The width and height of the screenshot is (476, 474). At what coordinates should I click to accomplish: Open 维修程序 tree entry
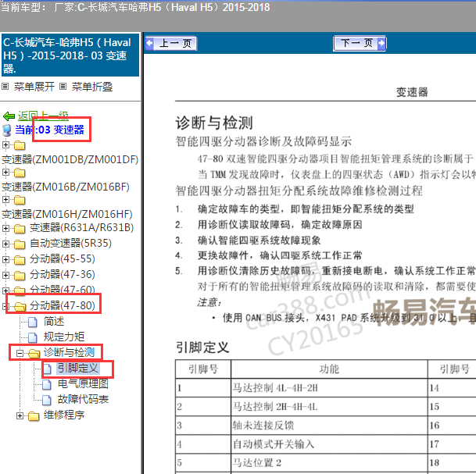click(64, 415)
